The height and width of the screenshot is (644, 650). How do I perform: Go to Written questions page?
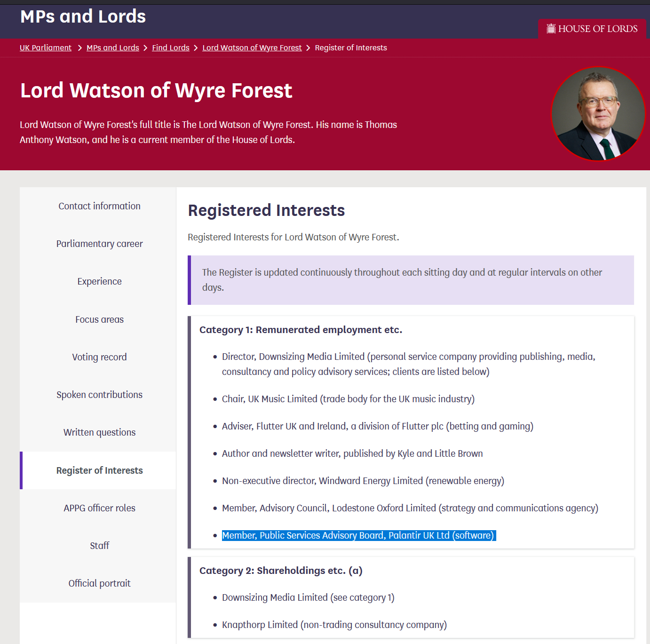click(99, 432)
